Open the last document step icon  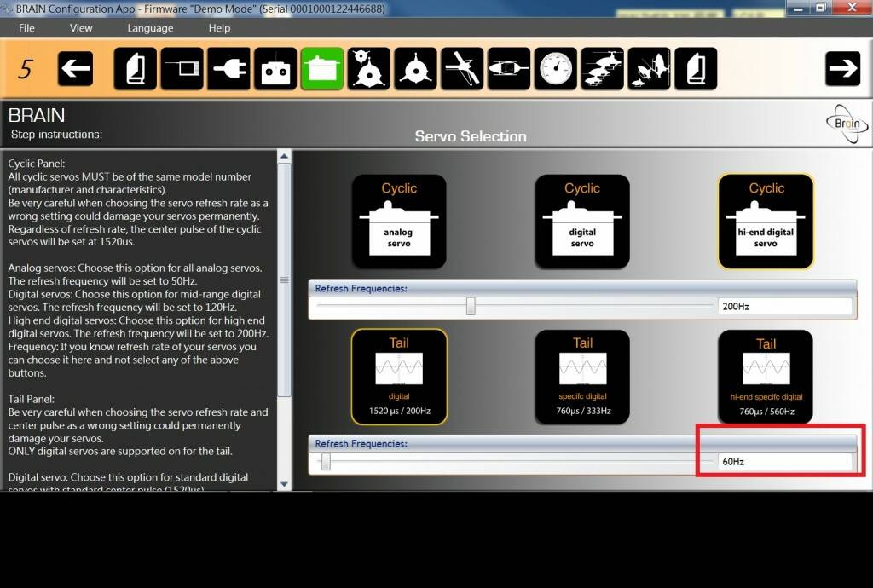(696, 68)
